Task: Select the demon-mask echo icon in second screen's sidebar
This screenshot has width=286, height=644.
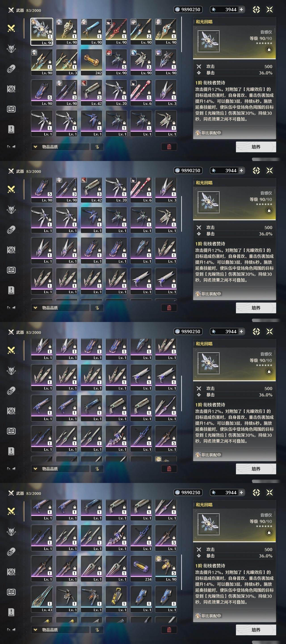Action: 11,210
